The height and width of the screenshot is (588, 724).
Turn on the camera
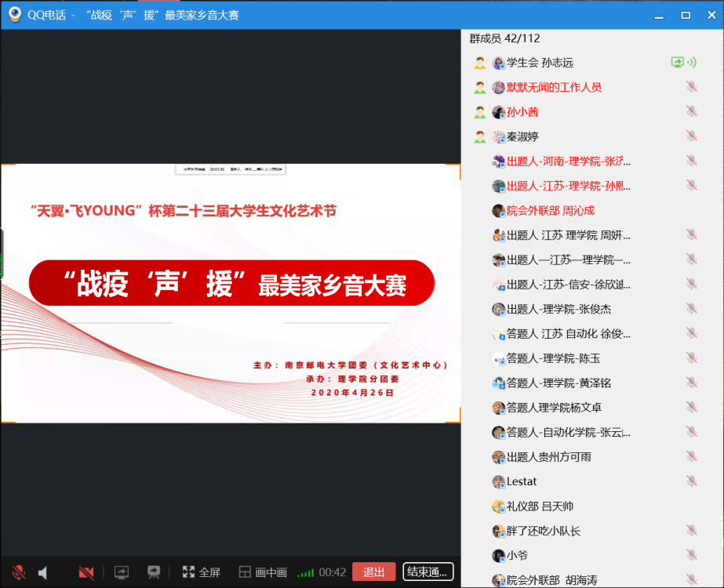pos(86,572)
